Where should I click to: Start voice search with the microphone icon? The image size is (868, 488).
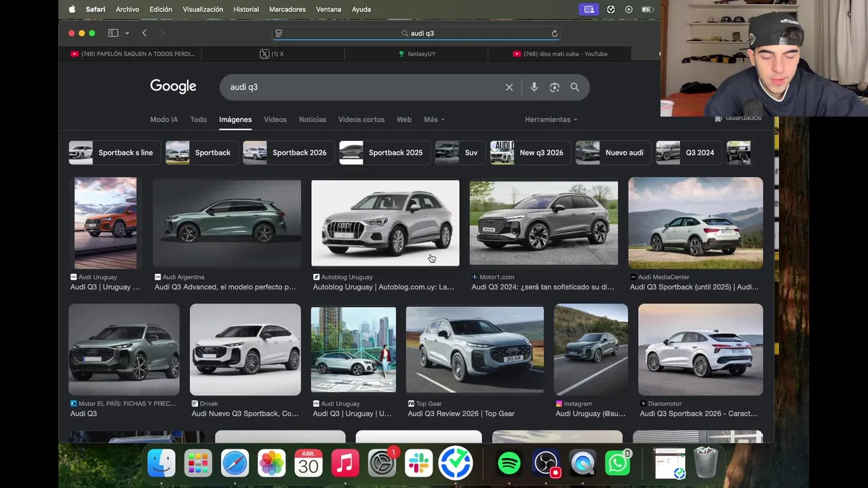tap(534, 87)
